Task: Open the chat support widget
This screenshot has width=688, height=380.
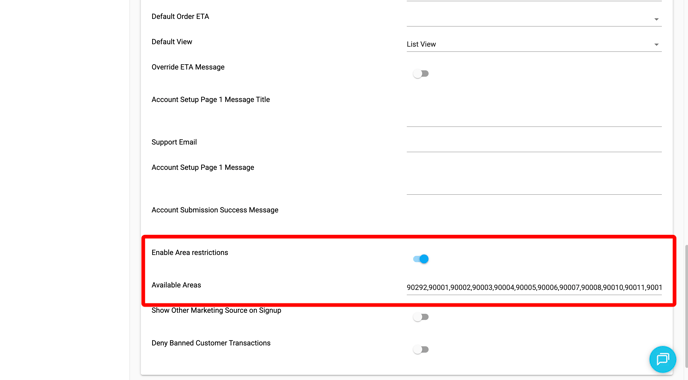Action: [663, 359]
